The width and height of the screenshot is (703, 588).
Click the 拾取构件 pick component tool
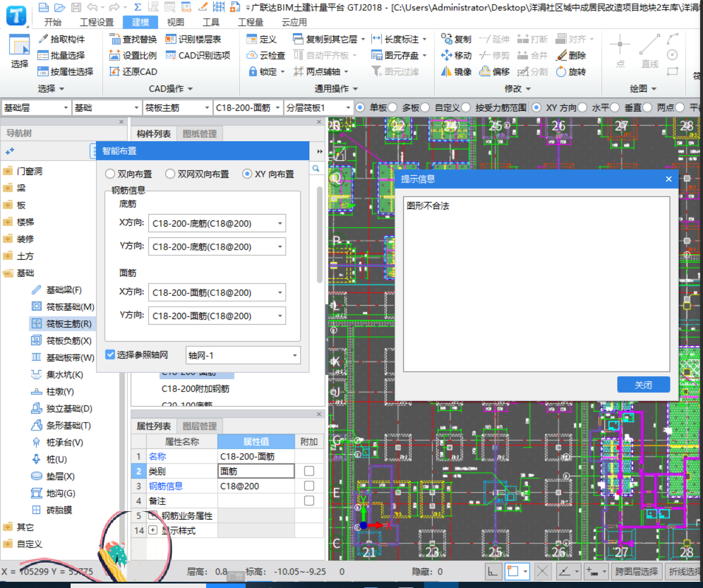(61, 39)
